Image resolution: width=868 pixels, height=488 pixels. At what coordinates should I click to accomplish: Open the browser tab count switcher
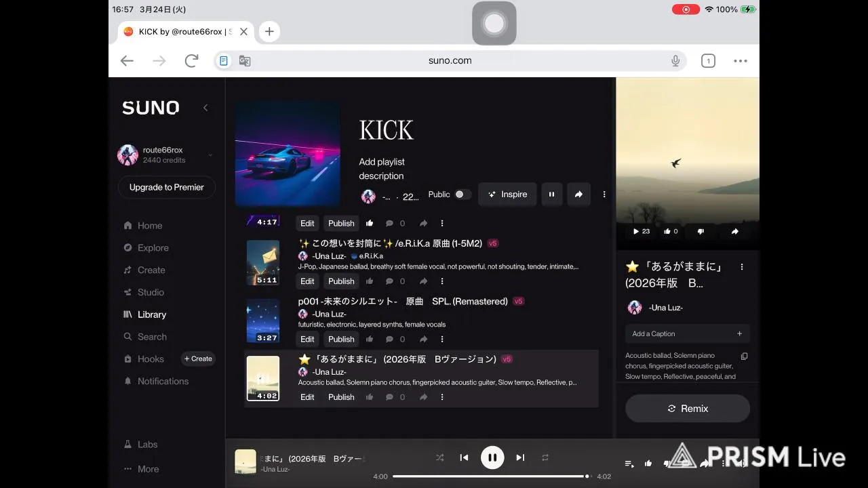point(708,61)
